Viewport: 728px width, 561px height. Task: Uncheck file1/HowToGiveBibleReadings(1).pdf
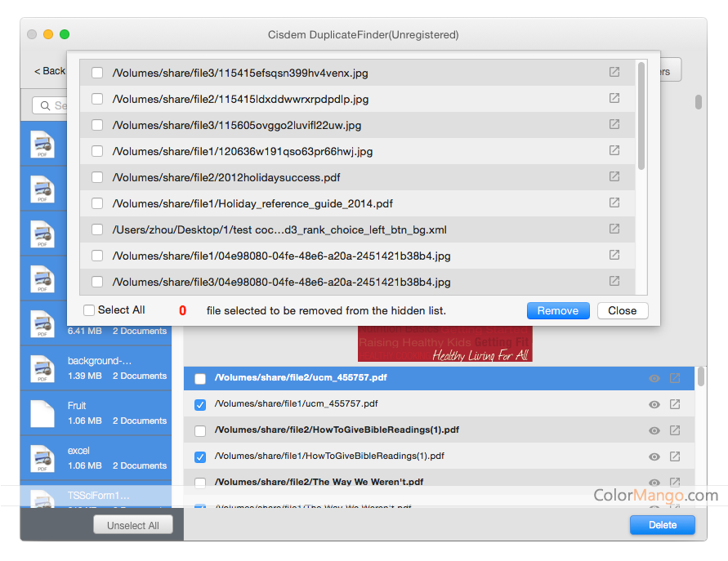(200, 457)
